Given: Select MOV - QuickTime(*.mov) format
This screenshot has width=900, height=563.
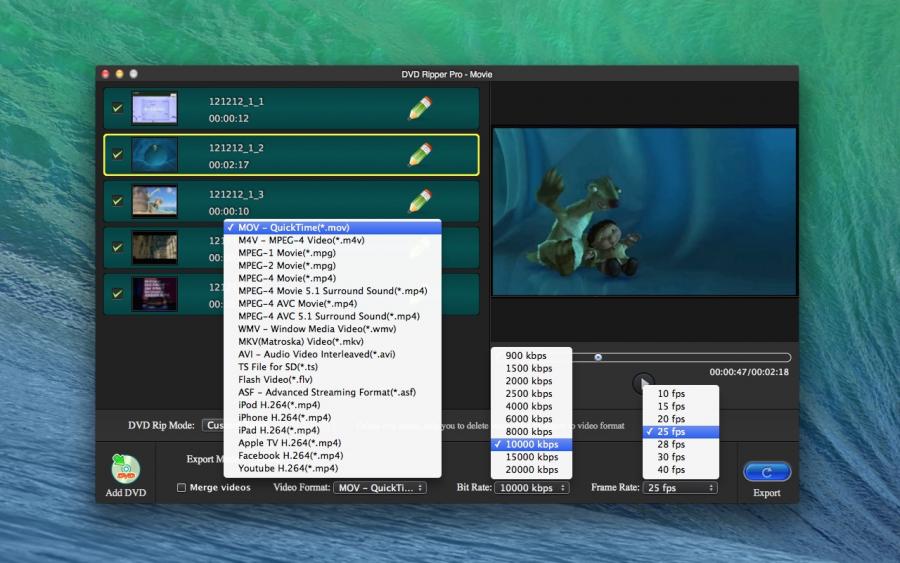Looking at the screenshot, I should pyautogui.click(x=332, y=228).
